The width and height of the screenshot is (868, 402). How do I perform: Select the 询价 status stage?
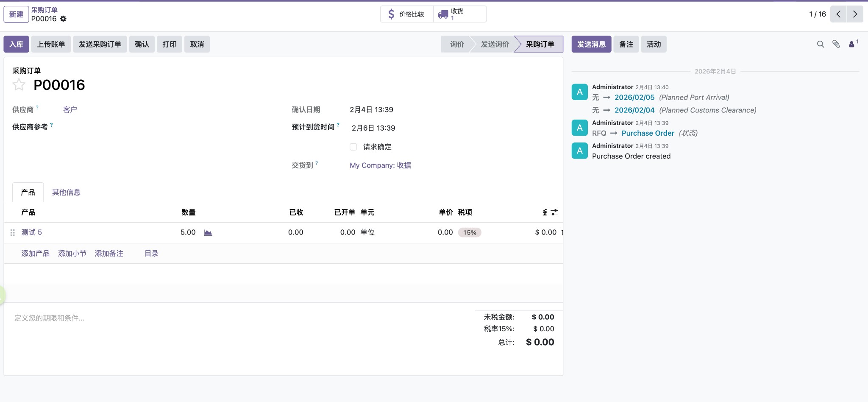point(457,44)
